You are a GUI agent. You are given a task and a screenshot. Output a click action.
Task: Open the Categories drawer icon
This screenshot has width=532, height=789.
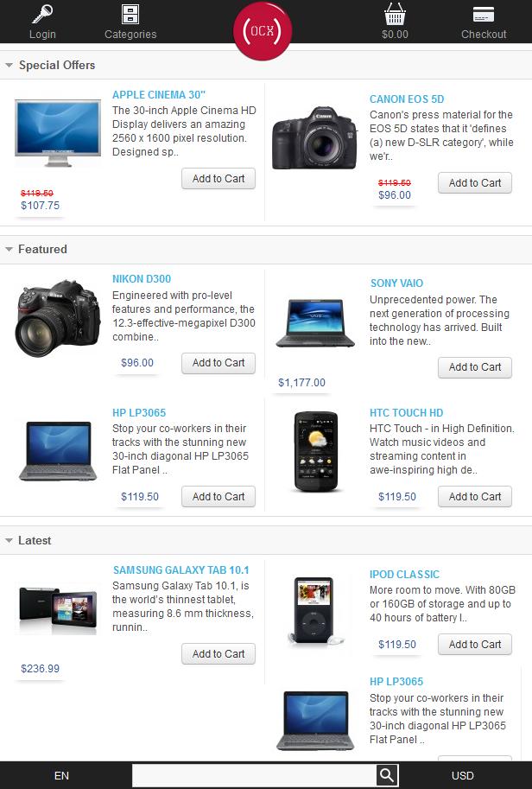(x=130, y=14)
